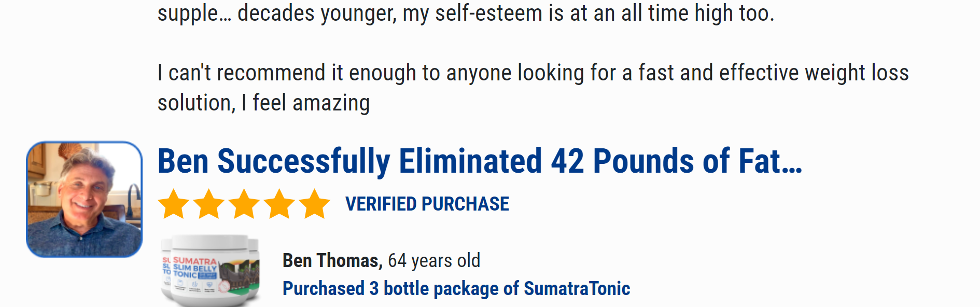This screenshot has height=307, width=980.
Task: Click the text '64 years old'
Action: [434, 260]
